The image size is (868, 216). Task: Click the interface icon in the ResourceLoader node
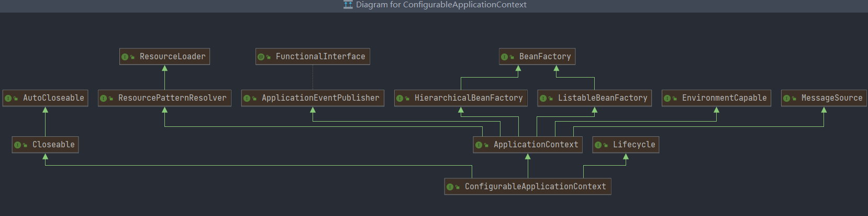pos(125,57)
